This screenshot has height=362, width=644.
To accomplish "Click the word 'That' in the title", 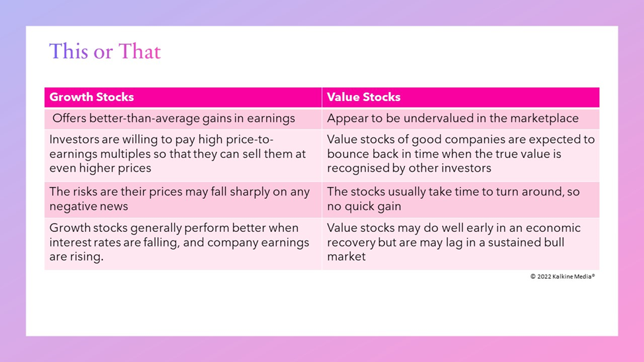I will click(139, 52).
